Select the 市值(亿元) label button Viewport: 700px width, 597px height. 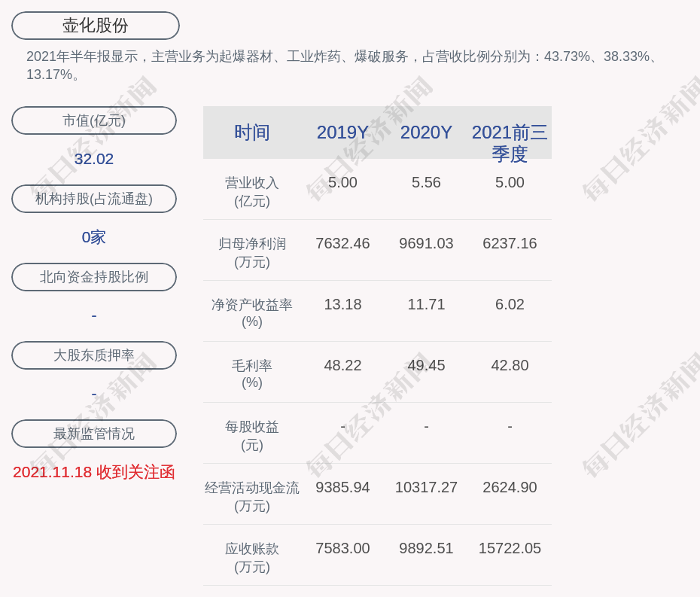click(94, 120)
